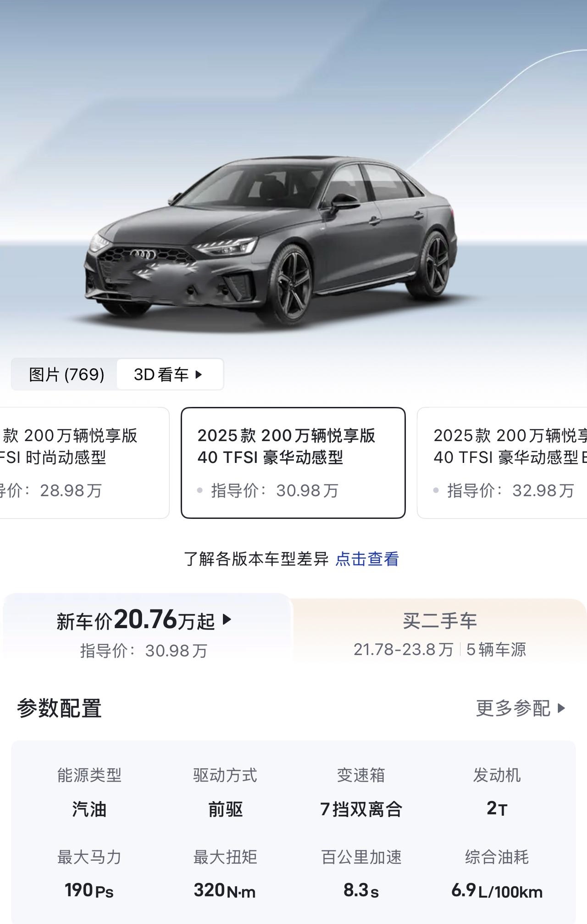Tap the arrow icon next to 更多参配
587x924 pixels.
pyautogui.click(x=561, y=708)
